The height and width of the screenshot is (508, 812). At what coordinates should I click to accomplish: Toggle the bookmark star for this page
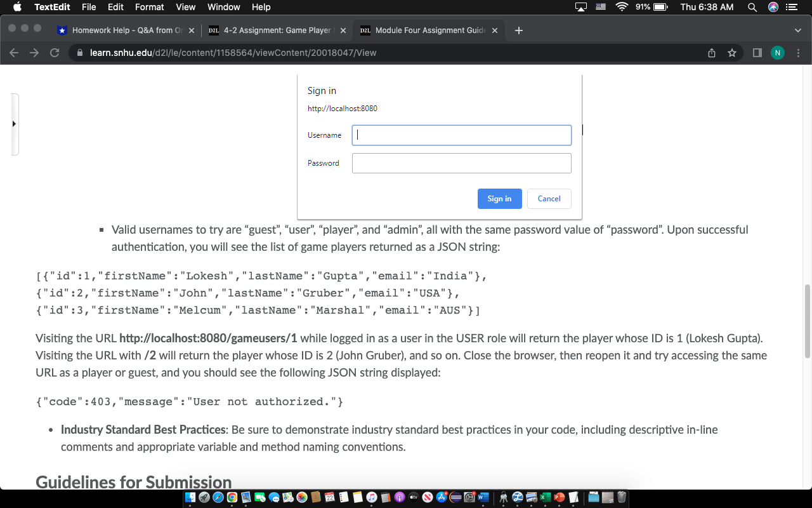point(733,53)
